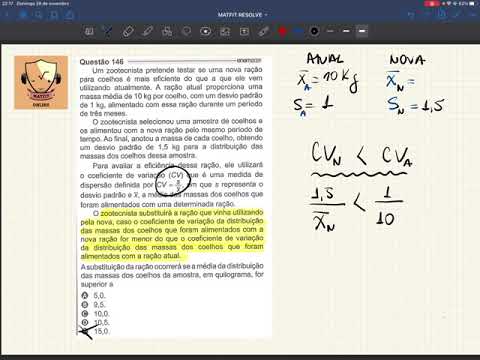The image size is (480, 360).
Task: Select the insert image tool
Action: [x=225, y=31]
